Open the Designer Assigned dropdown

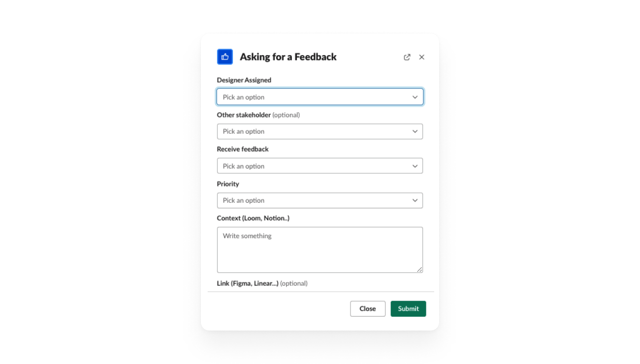[320, 97]
